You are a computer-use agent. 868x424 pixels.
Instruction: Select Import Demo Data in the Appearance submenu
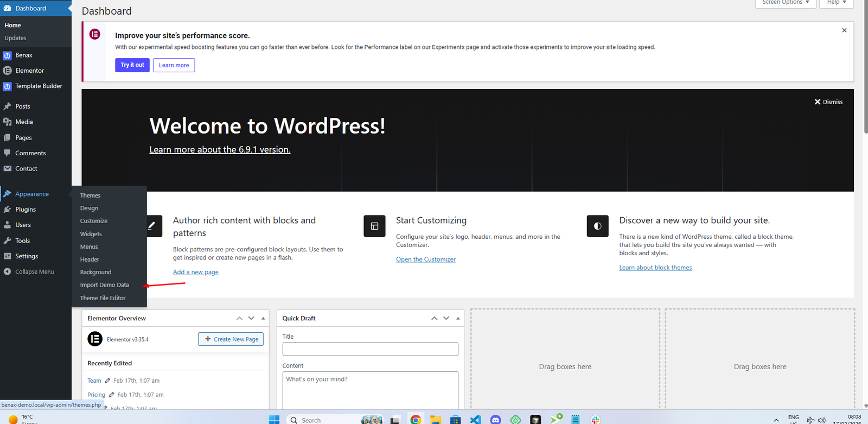105,285
